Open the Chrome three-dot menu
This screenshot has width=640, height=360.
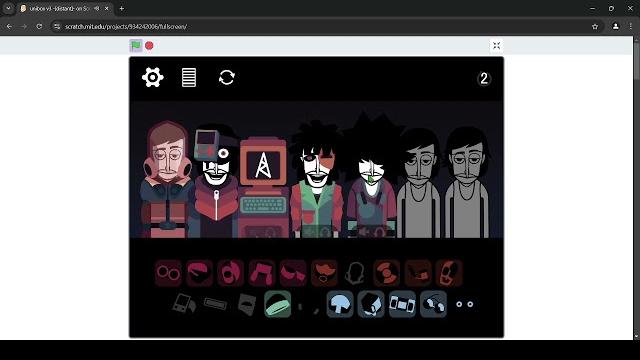click(631, 27)
